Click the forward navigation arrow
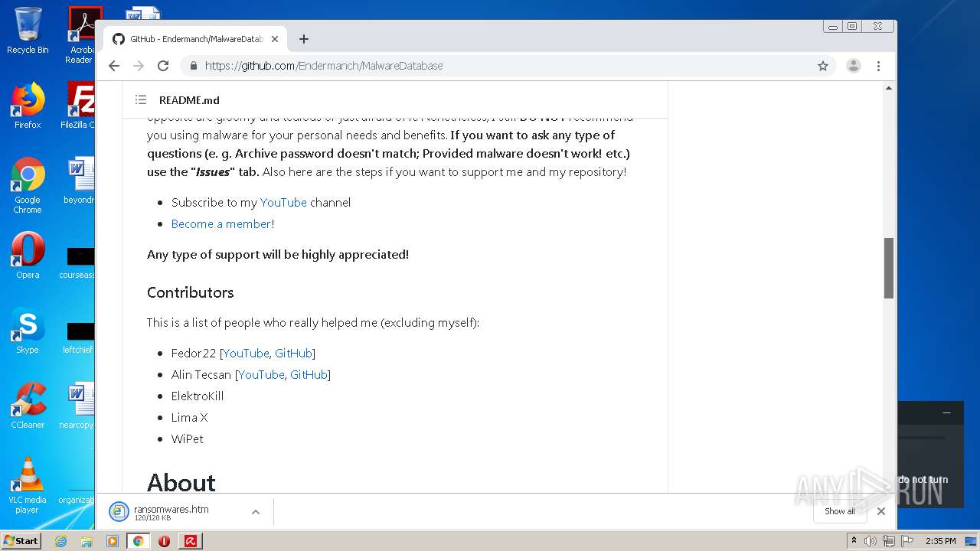 tap(139, 66)
